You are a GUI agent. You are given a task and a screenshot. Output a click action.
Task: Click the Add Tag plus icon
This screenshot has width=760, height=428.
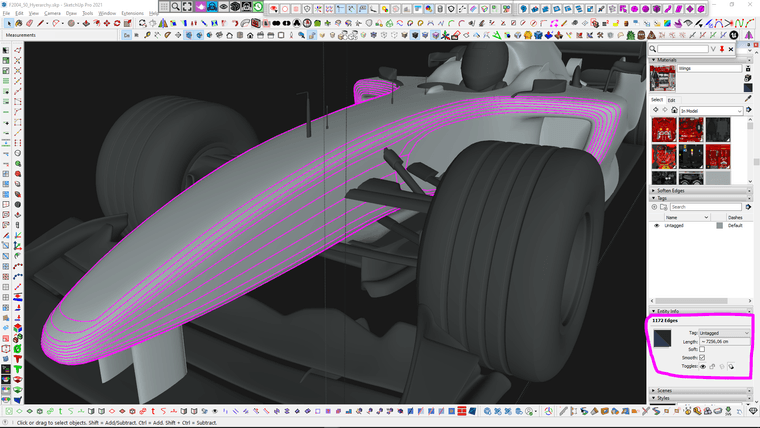tap(655, 207)
